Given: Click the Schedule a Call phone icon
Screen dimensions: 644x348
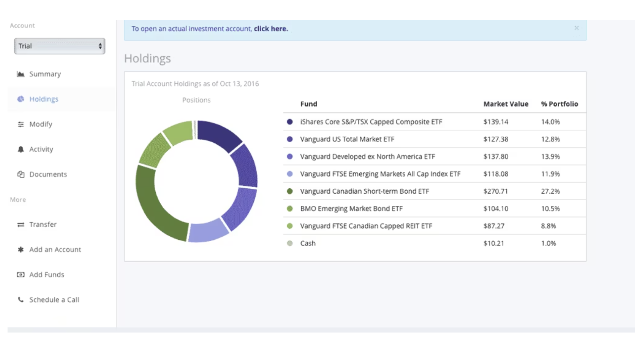Looking at the screenshot, I should coord(21,300).
